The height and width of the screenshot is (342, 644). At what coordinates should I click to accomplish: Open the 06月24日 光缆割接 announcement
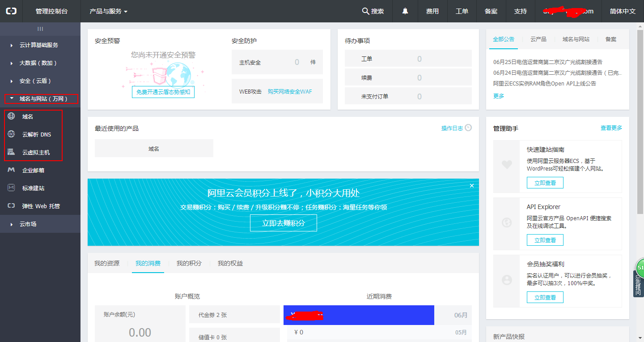pos(558,73)
